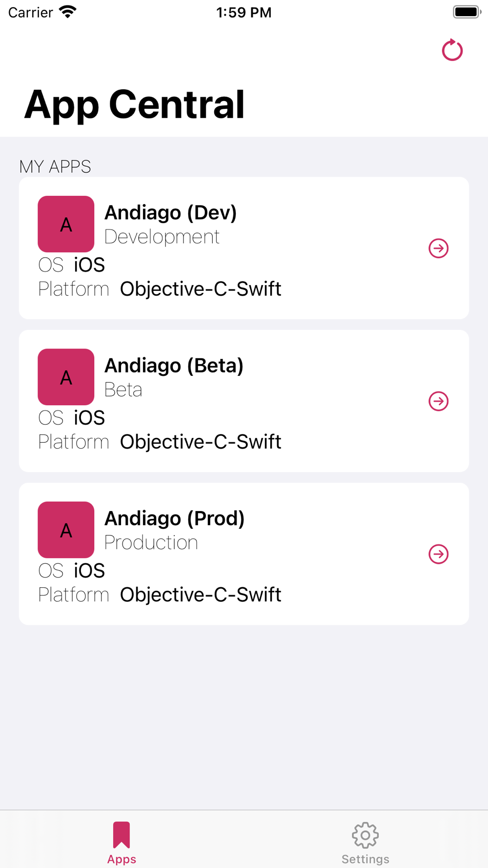Select the Andiago (Dev) title text
Image resolution: width=488 pixels, height=868 pixels.
coord(170,213)
